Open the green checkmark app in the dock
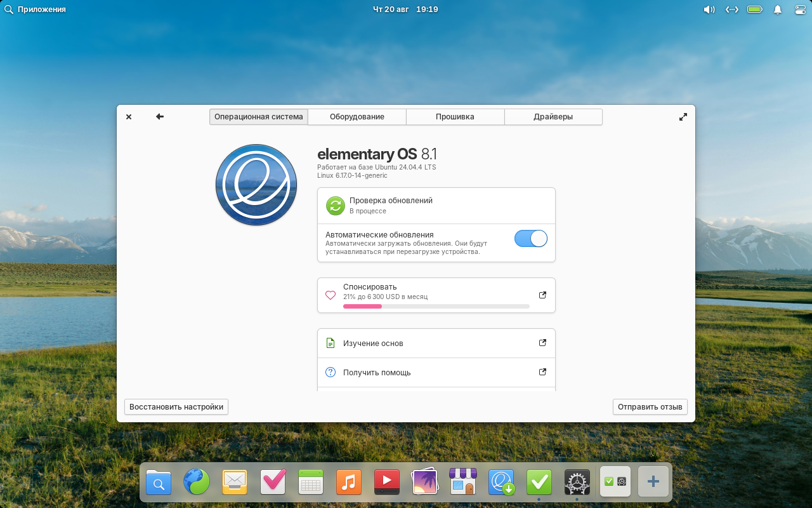Screen dimensions: 812x508 539,482
